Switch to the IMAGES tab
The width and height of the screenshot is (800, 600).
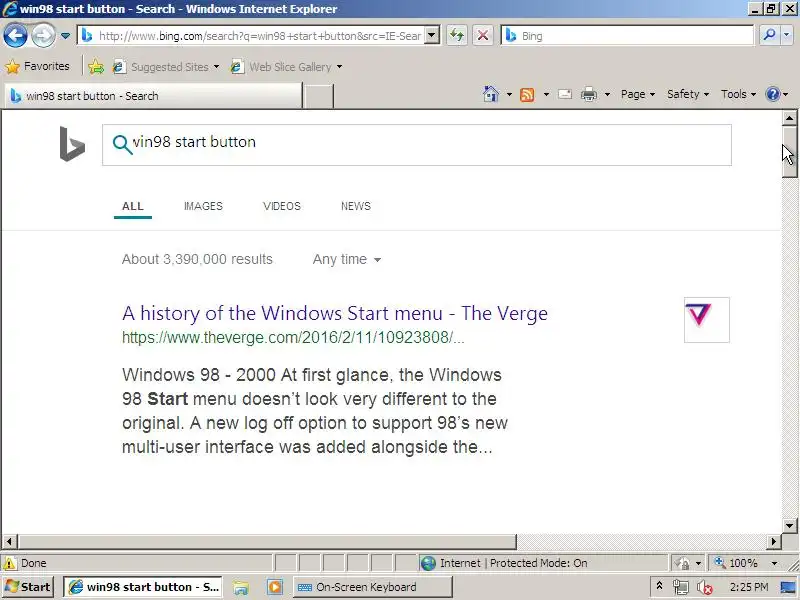click(x=203, y=206)
